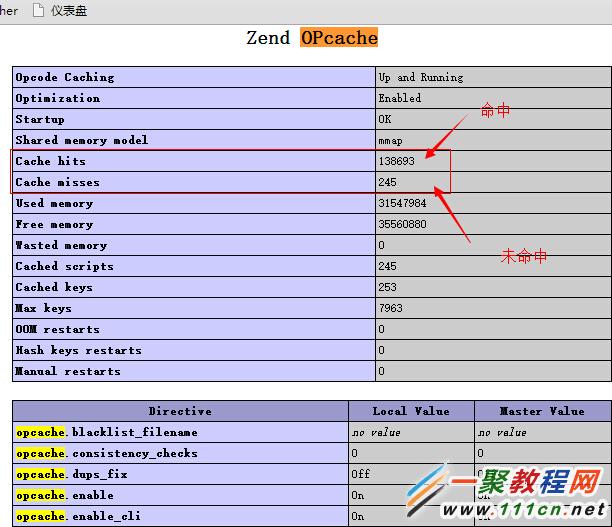Select the OOM restarts value 0

(381, 329)
